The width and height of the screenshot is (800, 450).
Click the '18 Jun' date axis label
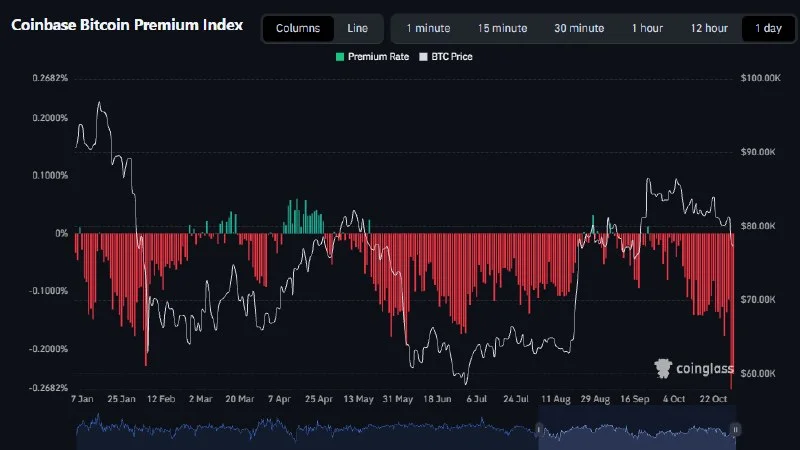point(437,398)
